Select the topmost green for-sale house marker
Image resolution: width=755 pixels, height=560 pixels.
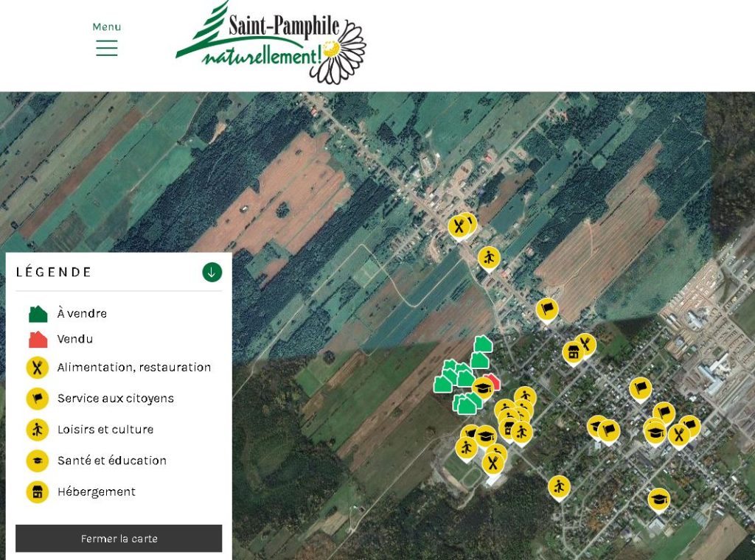coord(483,343)
